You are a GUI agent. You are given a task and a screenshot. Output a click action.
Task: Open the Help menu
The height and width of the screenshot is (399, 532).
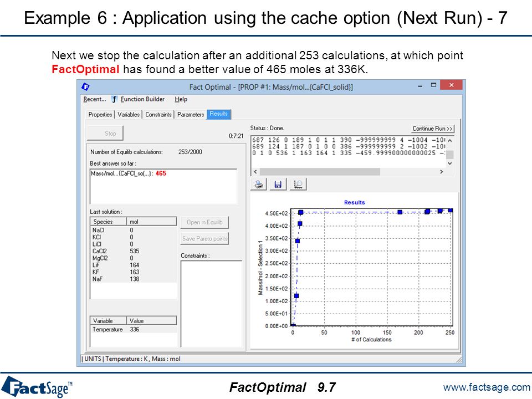tap(181, 99)
